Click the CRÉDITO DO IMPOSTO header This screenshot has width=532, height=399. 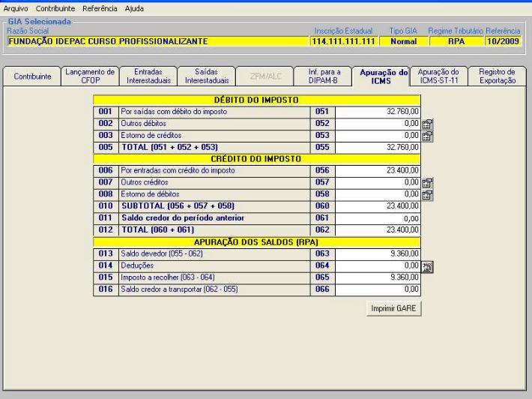tap(256, 159)
